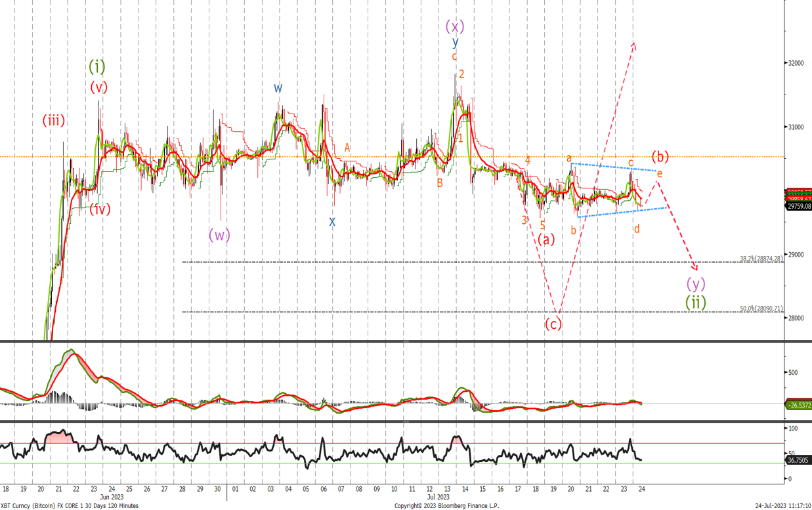The height and width of the screenshot is (510, 812).
Task: Click the XBT Curncy (Bitcoin) chart title
Action: point(70,505)
